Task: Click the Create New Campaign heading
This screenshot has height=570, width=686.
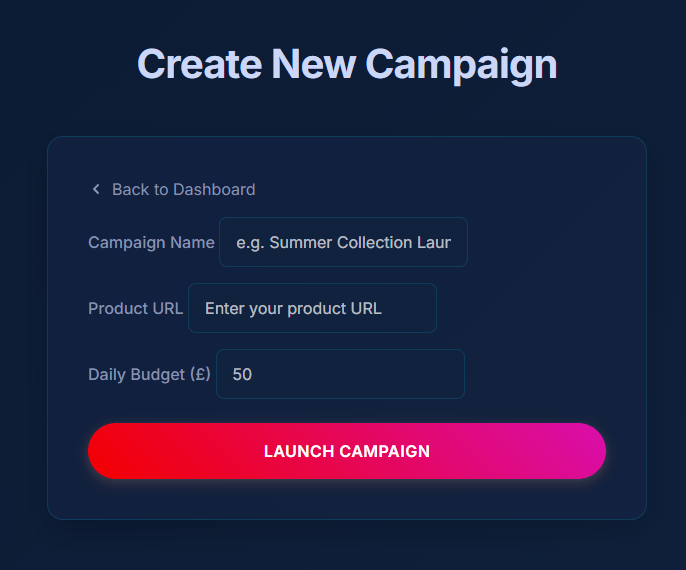Action: [347, 64]
